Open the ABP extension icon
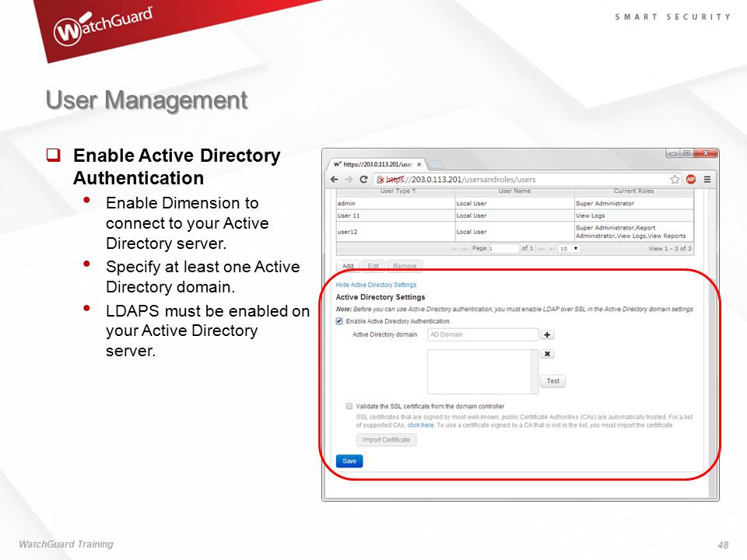Viewport: 747px width, 560px height. [691, 180]
